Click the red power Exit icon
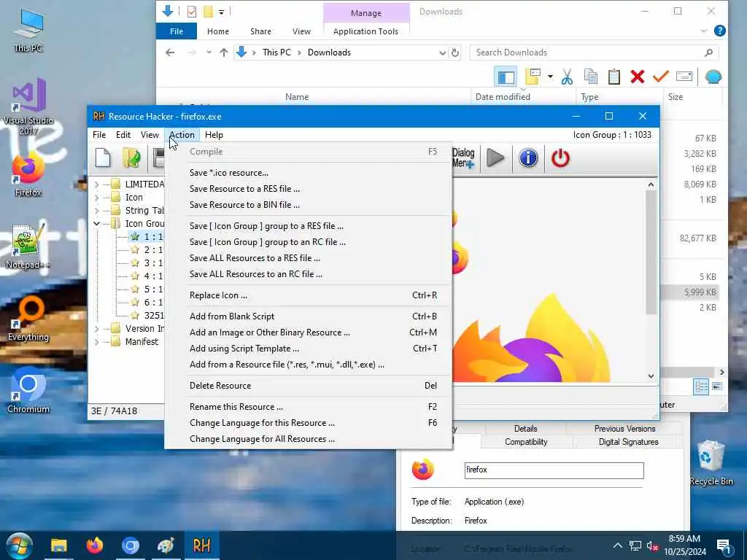 pos(560,158)
